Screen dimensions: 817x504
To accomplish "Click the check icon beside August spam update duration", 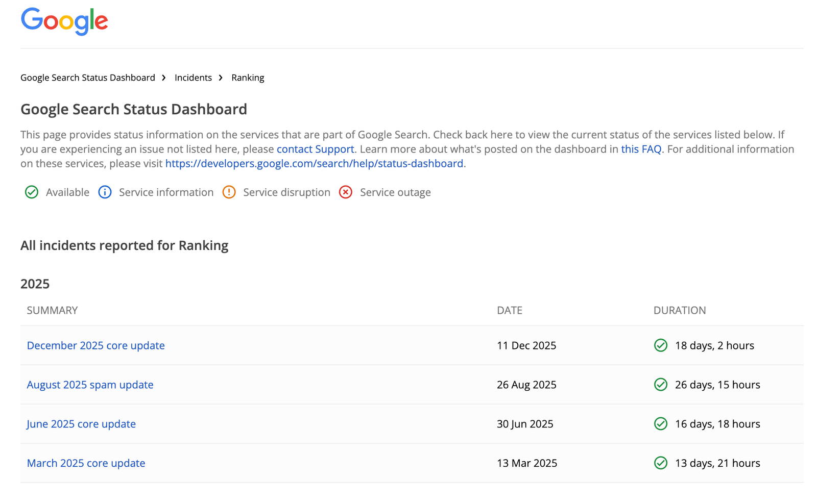I will (660, 385).
